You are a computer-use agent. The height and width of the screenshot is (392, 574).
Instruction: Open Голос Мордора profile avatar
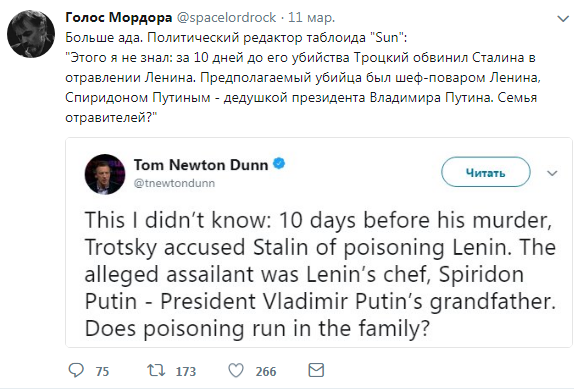tap(31, 34)
